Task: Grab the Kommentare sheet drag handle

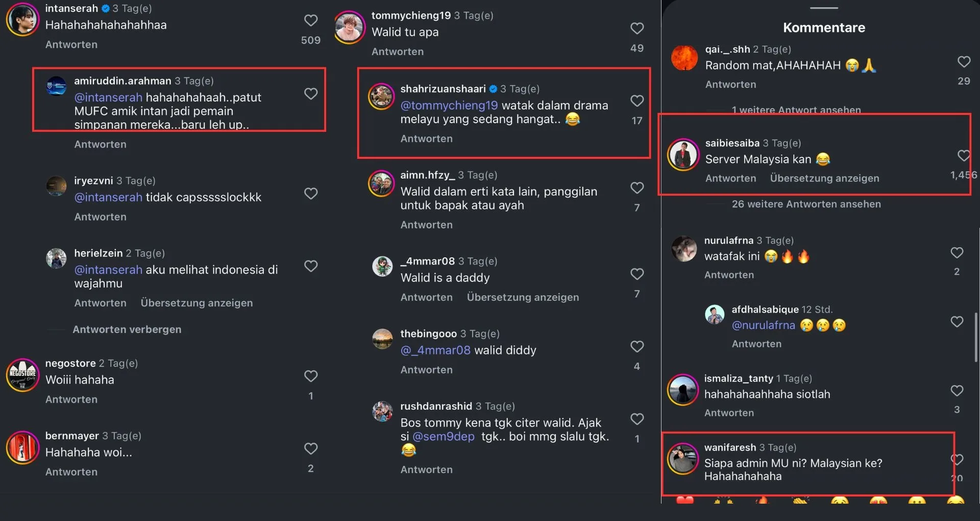Action: (824, 8)
